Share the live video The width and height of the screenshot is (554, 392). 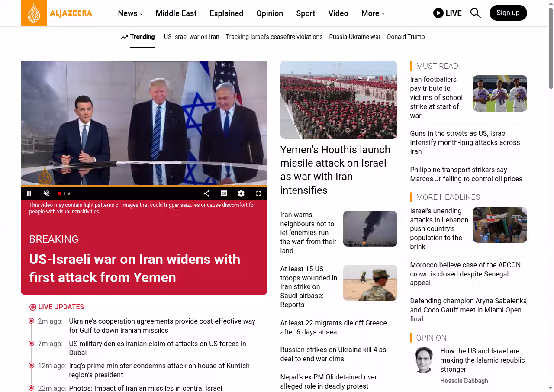206,193
